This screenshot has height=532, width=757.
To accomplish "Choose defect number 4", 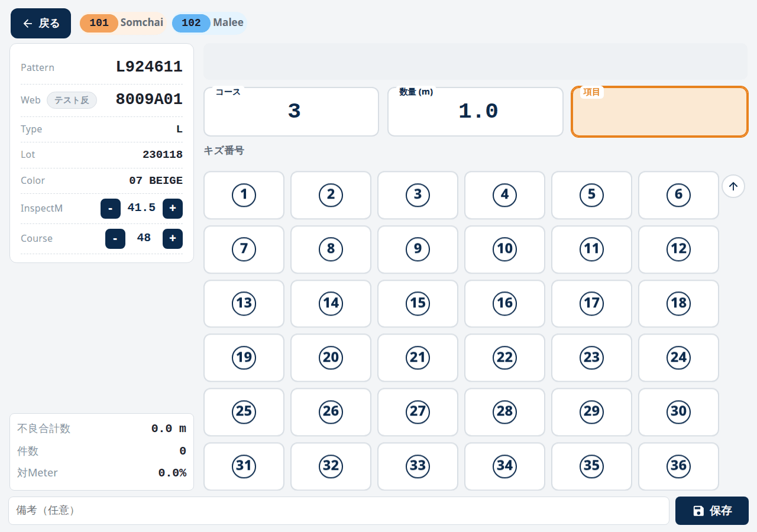I will (x=504, y=195).
